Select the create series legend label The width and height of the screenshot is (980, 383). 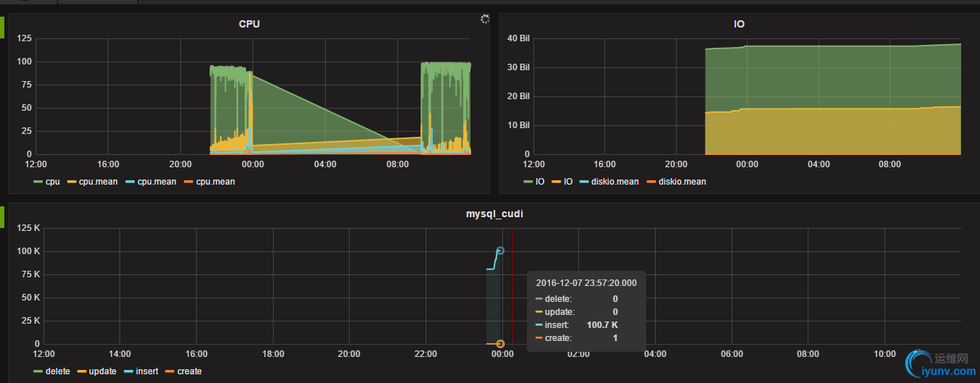[190, 371]
